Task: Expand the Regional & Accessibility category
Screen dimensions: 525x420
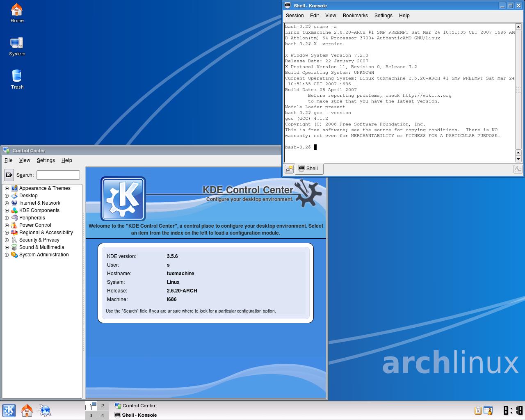Action: pos(7,233)
